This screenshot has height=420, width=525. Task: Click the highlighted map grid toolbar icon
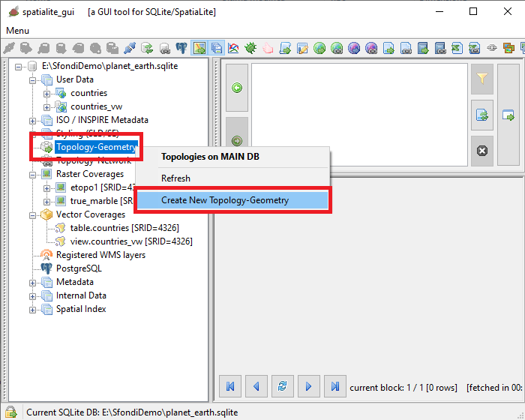(199, 48)
